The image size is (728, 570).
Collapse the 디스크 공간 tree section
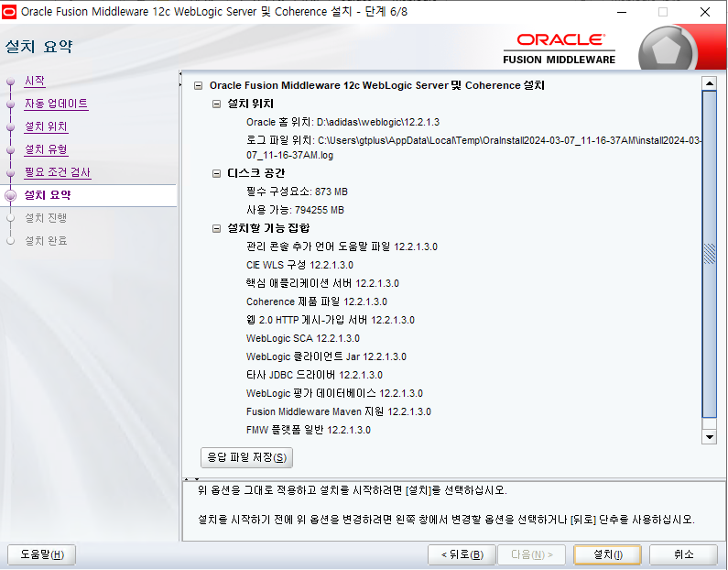coord(216,173)
